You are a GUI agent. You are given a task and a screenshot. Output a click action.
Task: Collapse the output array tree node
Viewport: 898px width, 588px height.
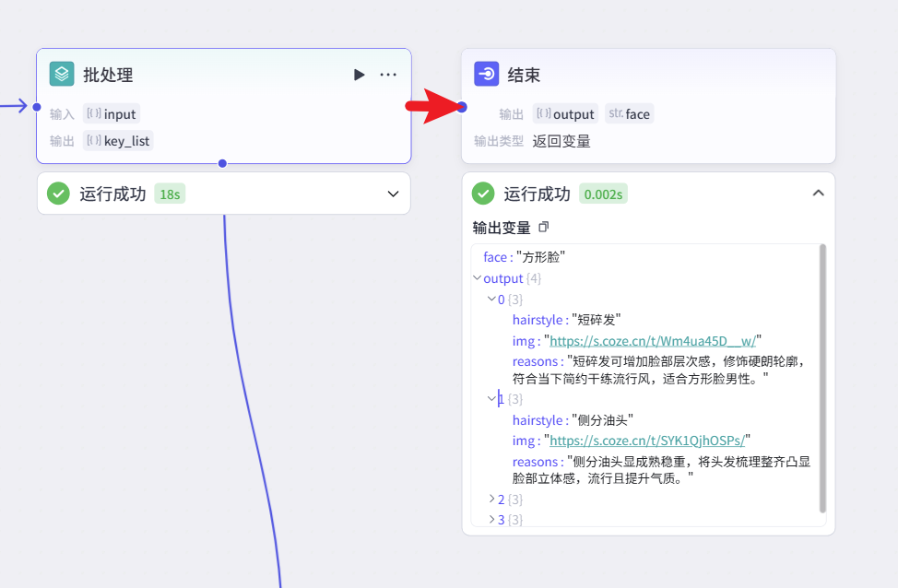(477, 278)
